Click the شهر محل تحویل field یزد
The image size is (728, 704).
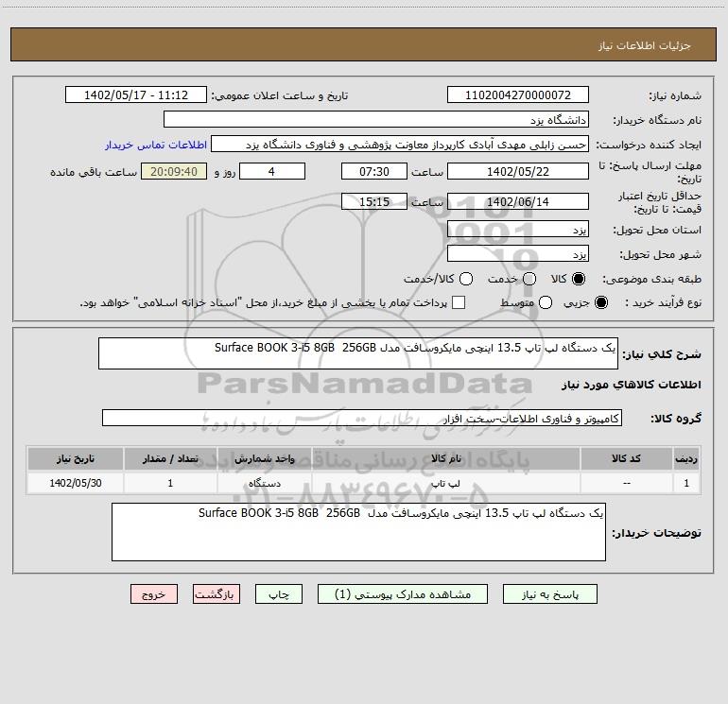click(x=518, y=253)
